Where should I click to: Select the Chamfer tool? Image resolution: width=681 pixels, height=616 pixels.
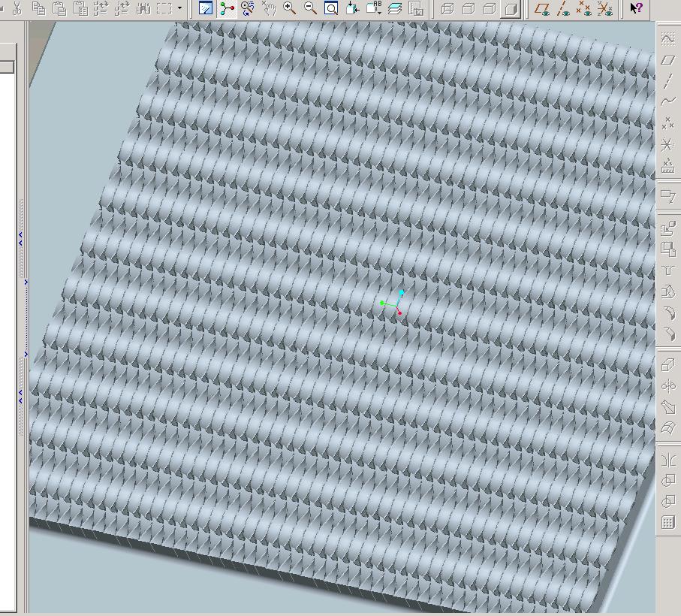pos(668,334)
